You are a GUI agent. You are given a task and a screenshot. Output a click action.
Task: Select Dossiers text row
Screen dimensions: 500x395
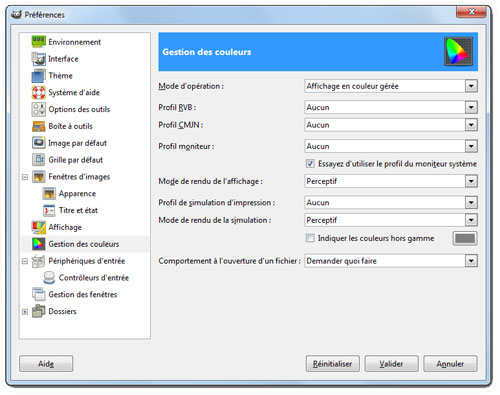[62, 311]
